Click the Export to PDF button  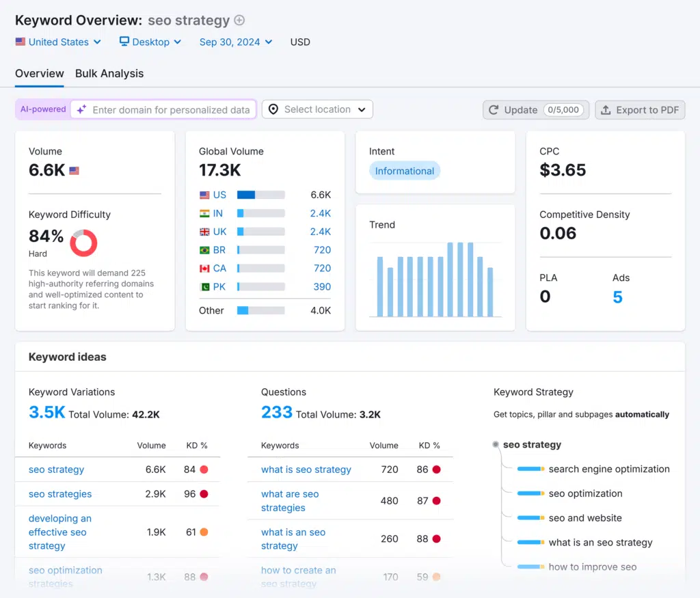point(640,109)
